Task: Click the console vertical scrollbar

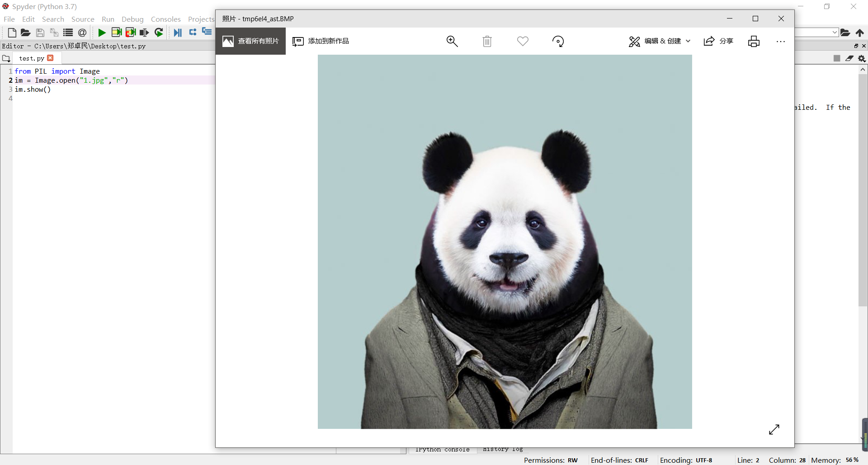Action: tap(863, 190)
